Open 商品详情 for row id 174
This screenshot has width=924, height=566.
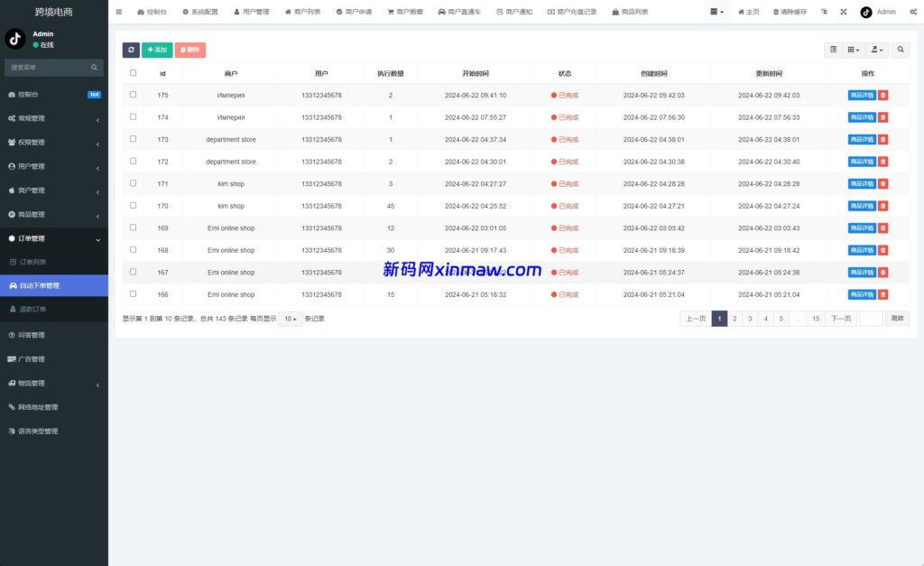pyautogui.click(x=862, y=116)
